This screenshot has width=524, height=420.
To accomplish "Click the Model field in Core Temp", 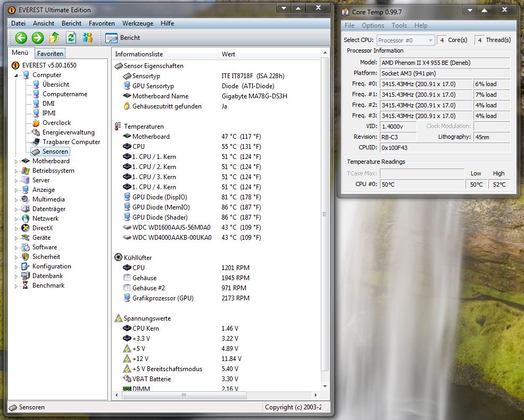I will (x=445, y=63).
